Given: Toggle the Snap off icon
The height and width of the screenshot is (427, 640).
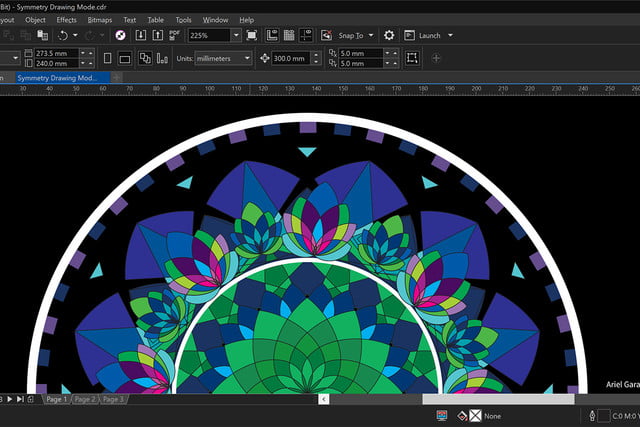Looking at the screenshot, I should [x=326, y=36].
